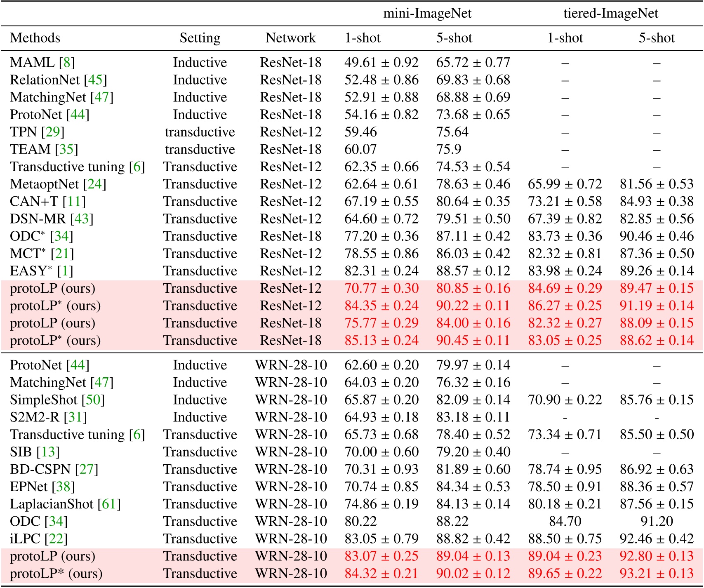Image resolution: width=704 pixels, height=588 pixels.
Task: Select the Network column header
Action: tap(290, 38)
